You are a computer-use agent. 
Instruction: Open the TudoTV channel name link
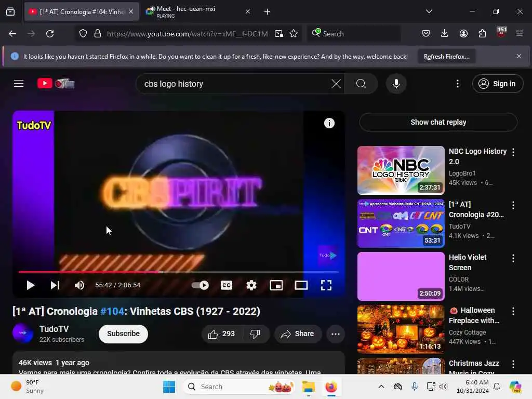[54, 329]
